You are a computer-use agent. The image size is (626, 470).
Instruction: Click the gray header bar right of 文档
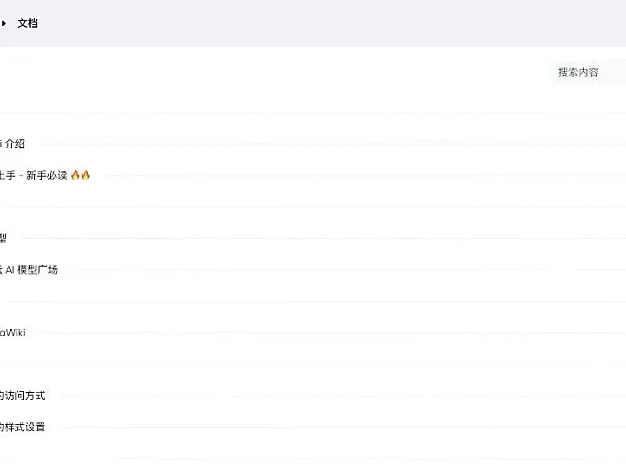pyautogui.click(x=330, y=23)
